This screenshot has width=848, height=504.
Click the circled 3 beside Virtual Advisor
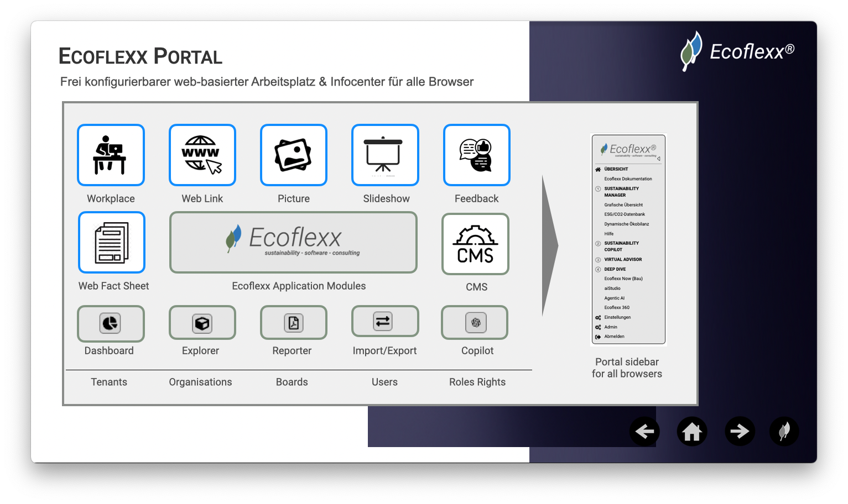(598, 260)
